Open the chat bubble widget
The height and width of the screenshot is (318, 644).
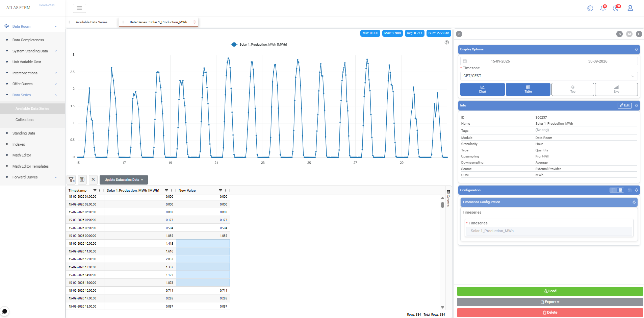tap(5, 311)
